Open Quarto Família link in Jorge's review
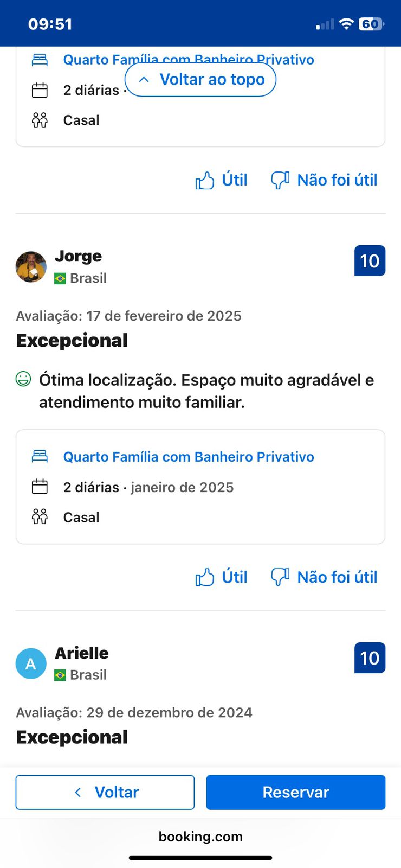The width and height of the screenshot is (401, 868). tap(189, 457)
